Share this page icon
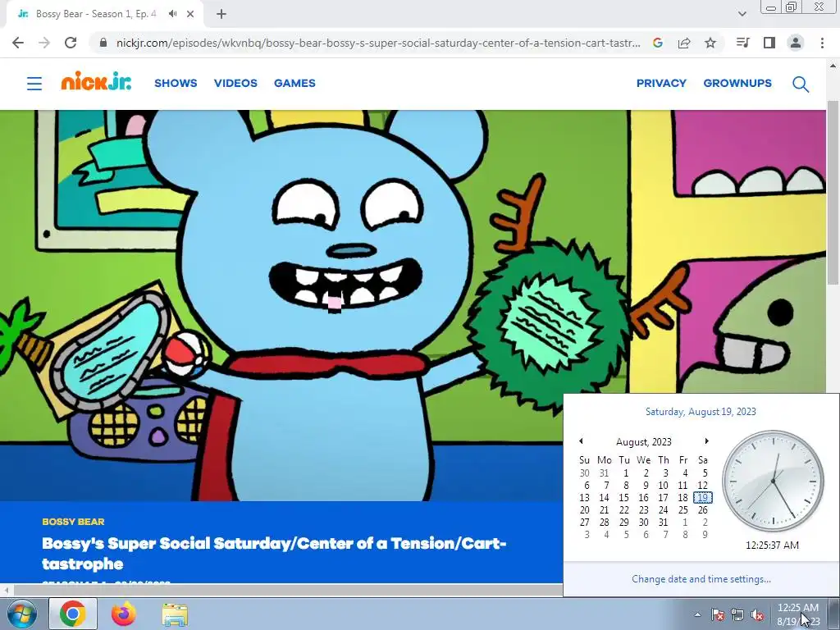This screenshot has width=840, height=630. [x=684, y=43]
